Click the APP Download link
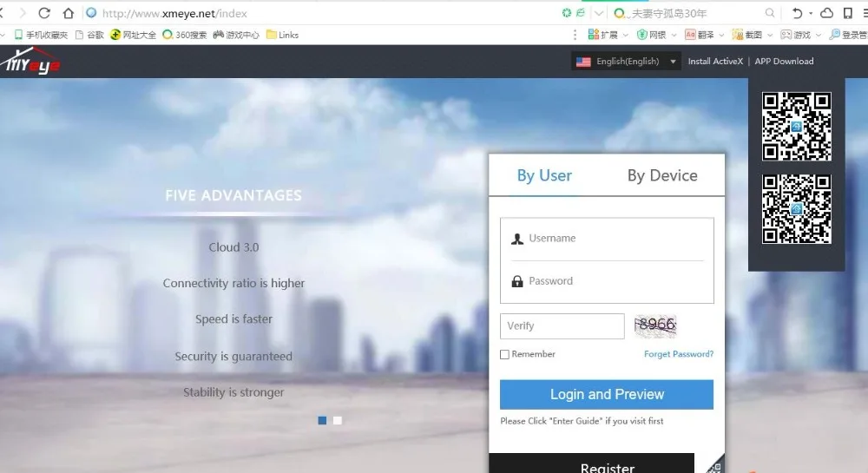 pyautogui.click(x=784, y=62)
